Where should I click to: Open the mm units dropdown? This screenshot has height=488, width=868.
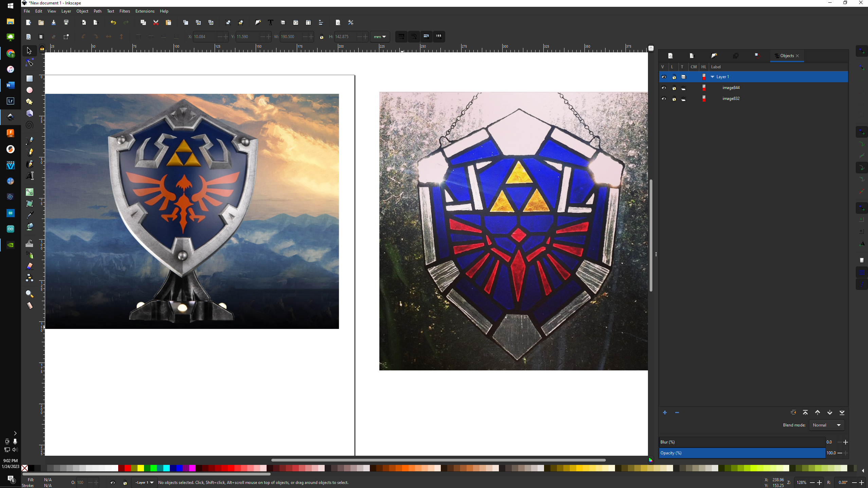[x=380, y=37]
